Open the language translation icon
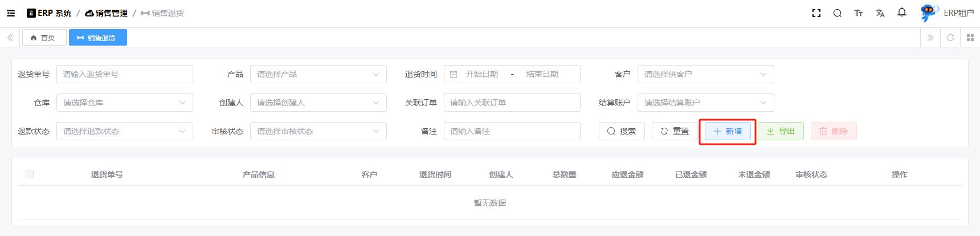This screenshot has width=980, height=236. 880,13
